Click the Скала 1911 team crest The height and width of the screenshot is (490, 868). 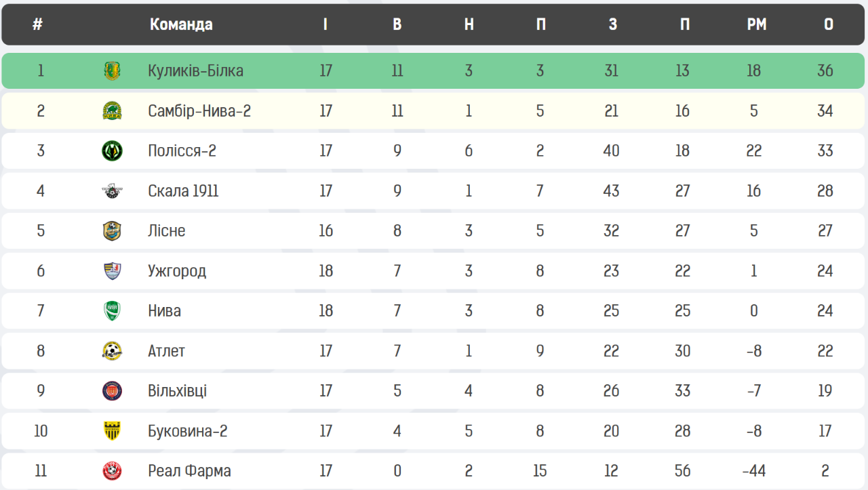click(112, 190)
